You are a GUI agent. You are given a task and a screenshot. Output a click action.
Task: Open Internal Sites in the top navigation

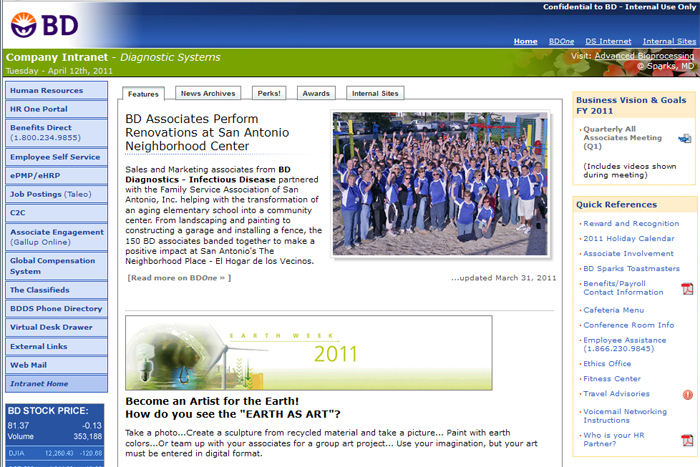click(669, 41)
